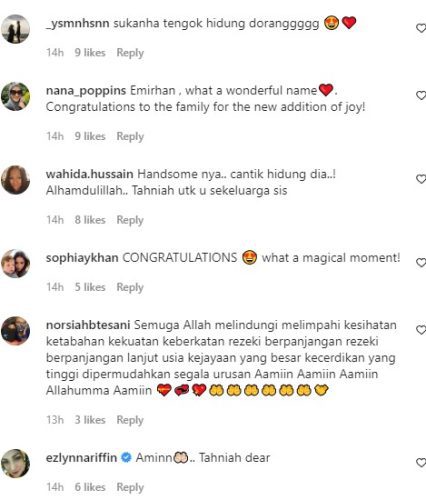426x500 pixels.
Task: Open the 13h timestamp on norsiahbtesani comment
Action: click(x=55, y=420)
